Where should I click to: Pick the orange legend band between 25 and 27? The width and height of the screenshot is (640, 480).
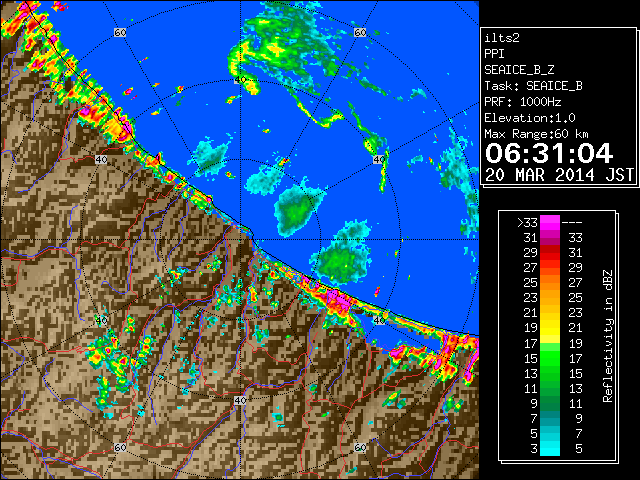click(550, 283)
